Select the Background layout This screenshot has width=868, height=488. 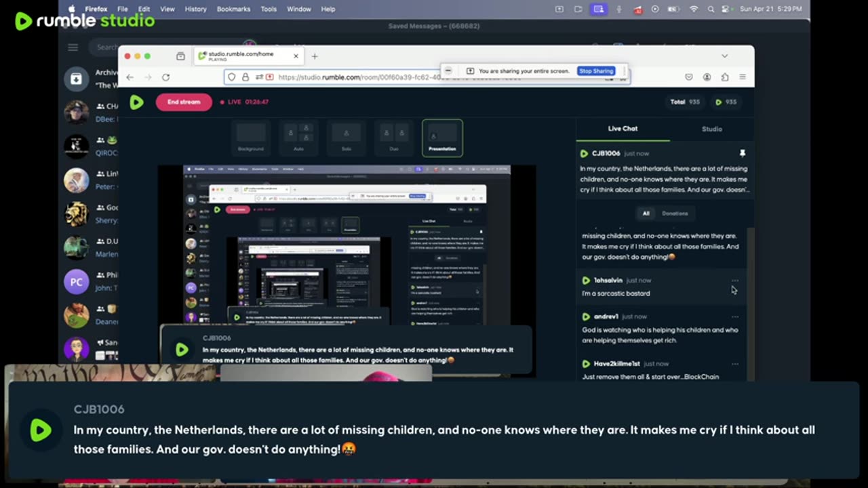(251, 138)
